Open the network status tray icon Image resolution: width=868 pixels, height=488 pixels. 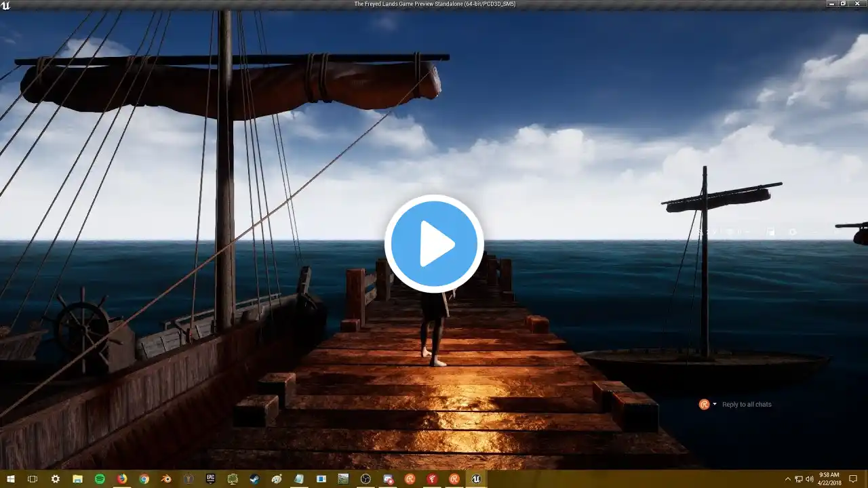(799, 479)
